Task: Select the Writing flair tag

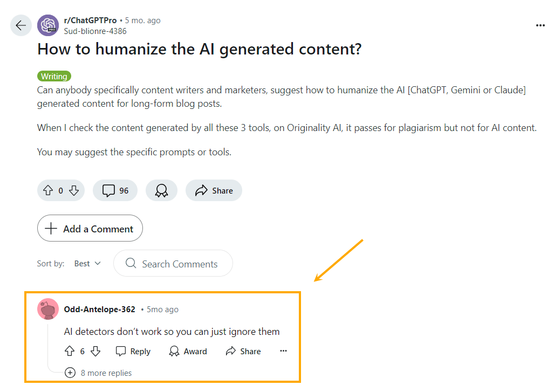Action: [x=54, y=76]
